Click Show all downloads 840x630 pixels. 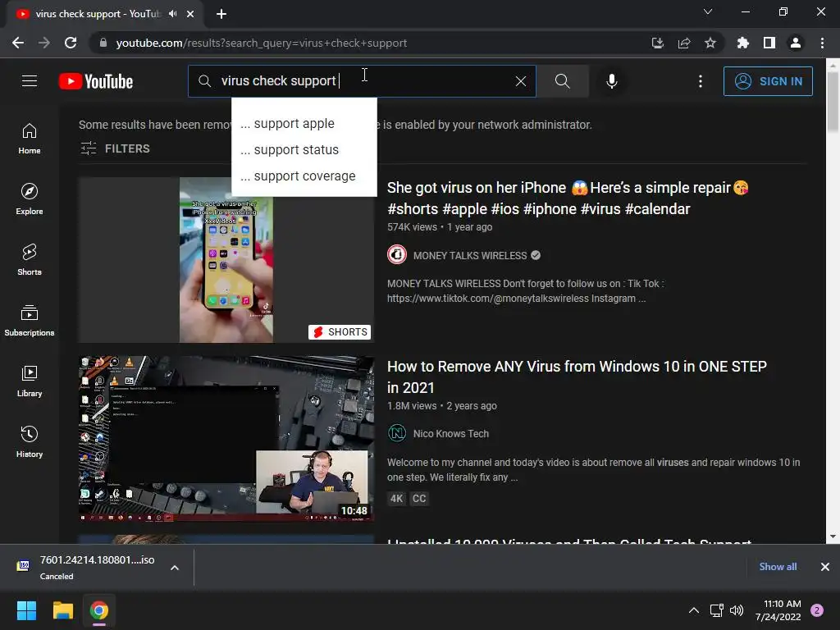click(x=778, y=567)
